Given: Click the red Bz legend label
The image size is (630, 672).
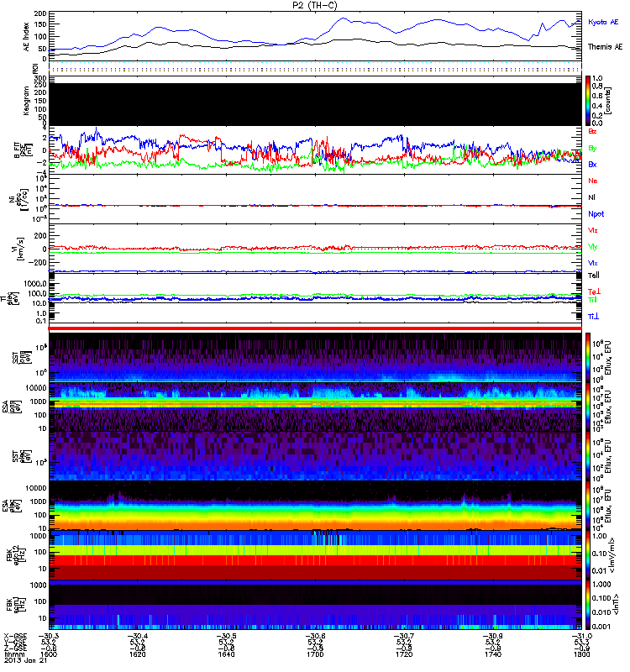Looking at the screenshot, I should [x=592, y=131].
